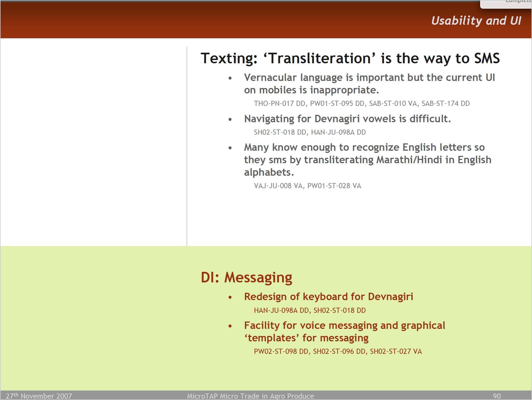
Task: Click reference line 'SH02-ST-018 DD, HAN-JU-098A DD' under vowels bullet
Action: click(x=310, y=132)
